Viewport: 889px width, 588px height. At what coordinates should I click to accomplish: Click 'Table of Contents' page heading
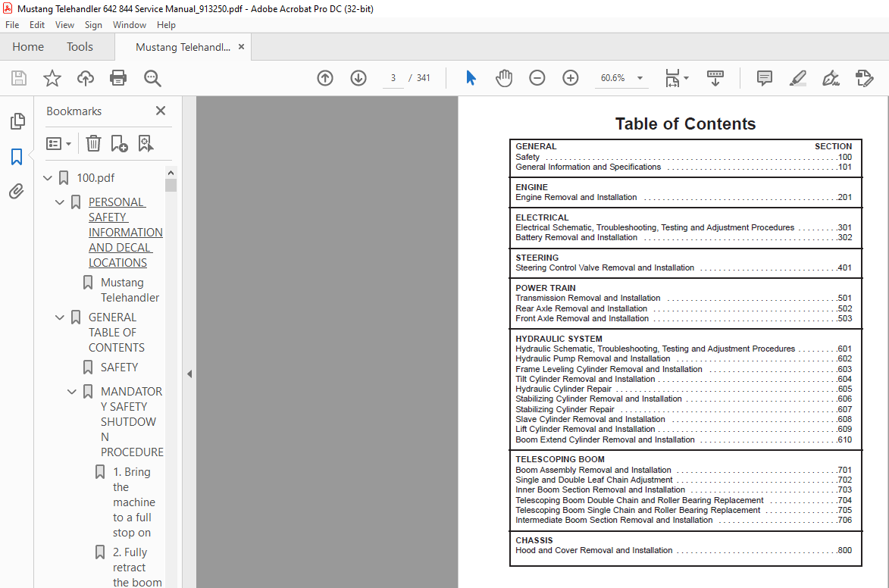point(685,124)
